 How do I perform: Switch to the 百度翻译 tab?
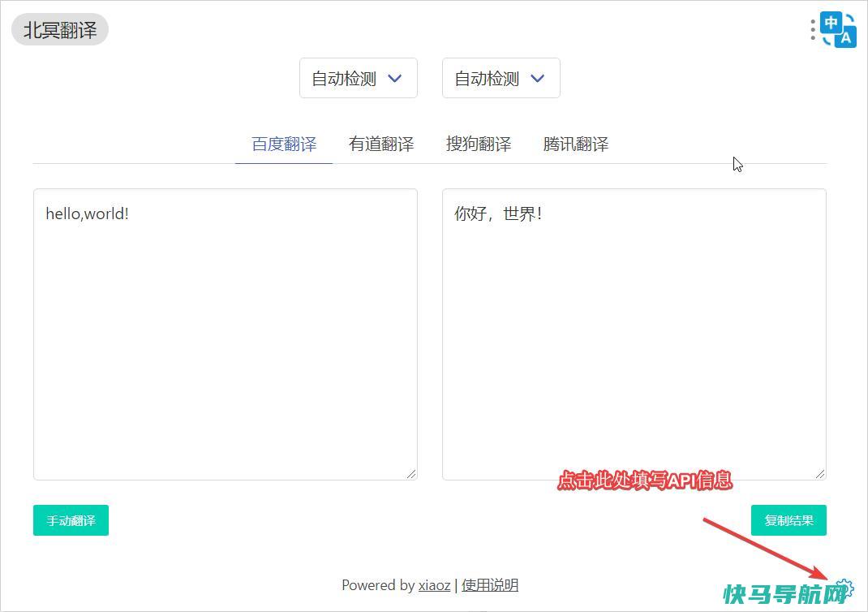[284, 144]
